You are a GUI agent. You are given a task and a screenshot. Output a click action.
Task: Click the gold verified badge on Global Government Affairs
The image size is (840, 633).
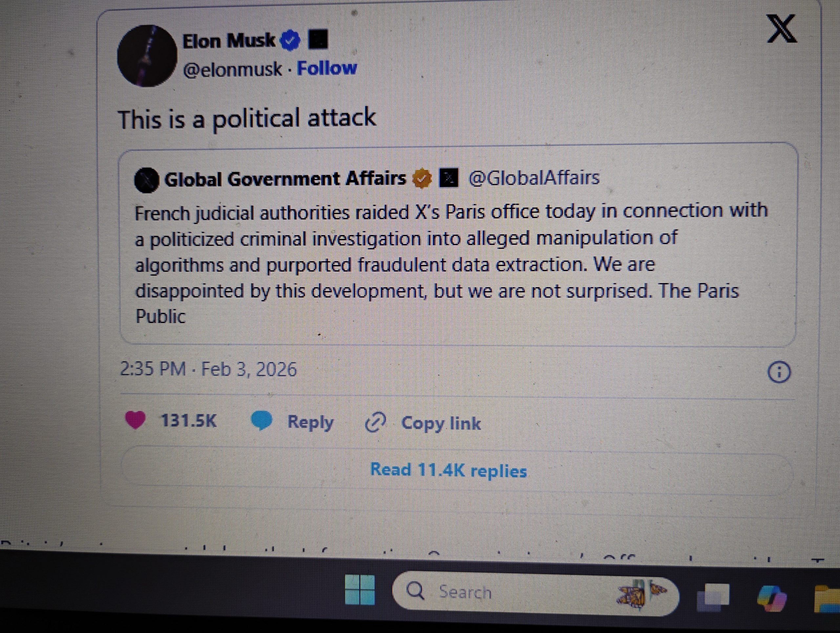422,179
